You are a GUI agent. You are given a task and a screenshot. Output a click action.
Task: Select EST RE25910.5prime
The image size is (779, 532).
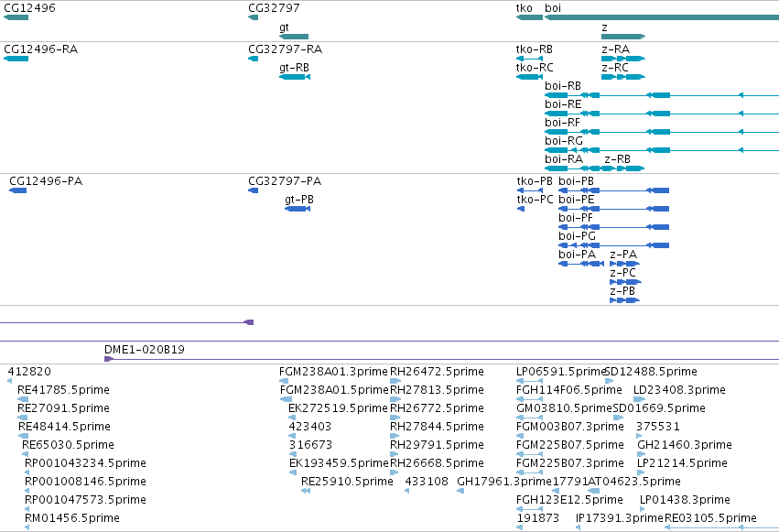306,491
